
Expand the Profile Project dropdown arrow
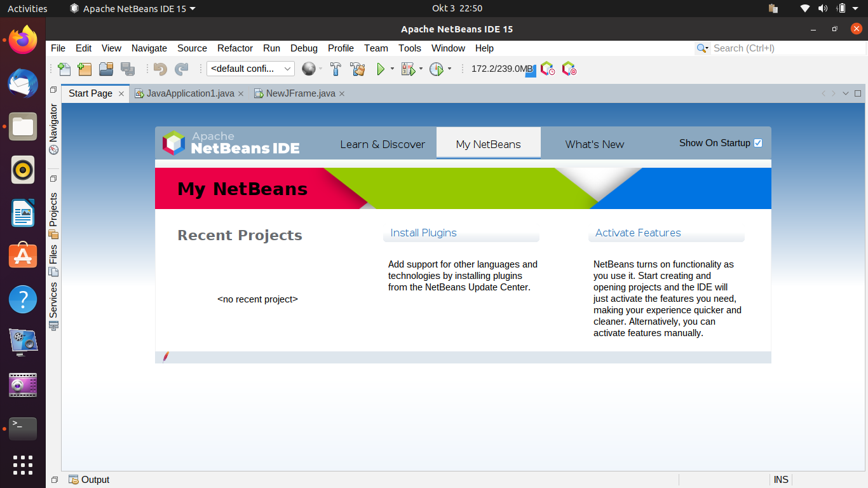449,69
